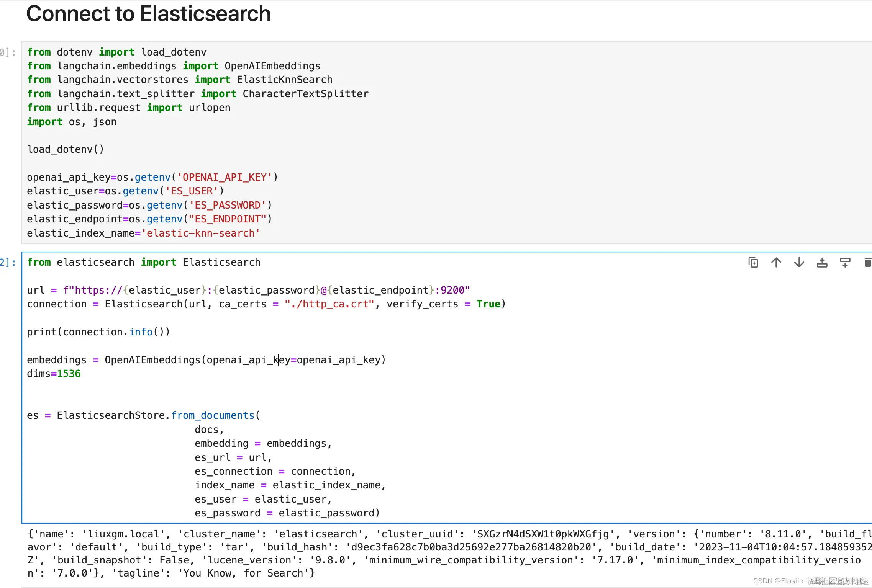Insert a new cell above

822,263
